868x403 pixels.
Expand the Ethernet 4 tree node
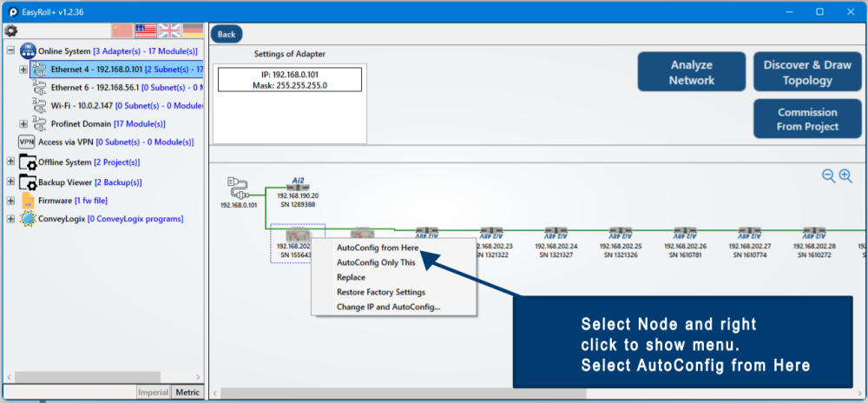point(23,69)
